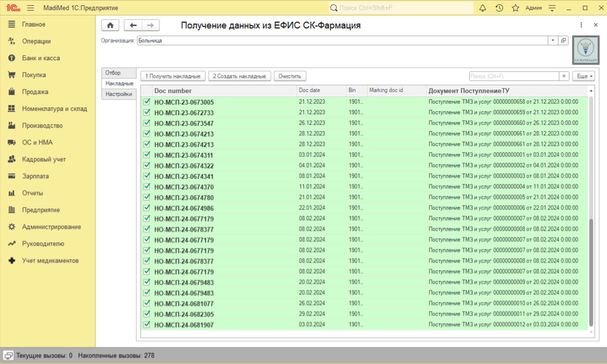Image resolution: width=607 pixels, height=364 pixels.
Task: Click the open-organization icon beside Больница field
Action: point(563,41)
